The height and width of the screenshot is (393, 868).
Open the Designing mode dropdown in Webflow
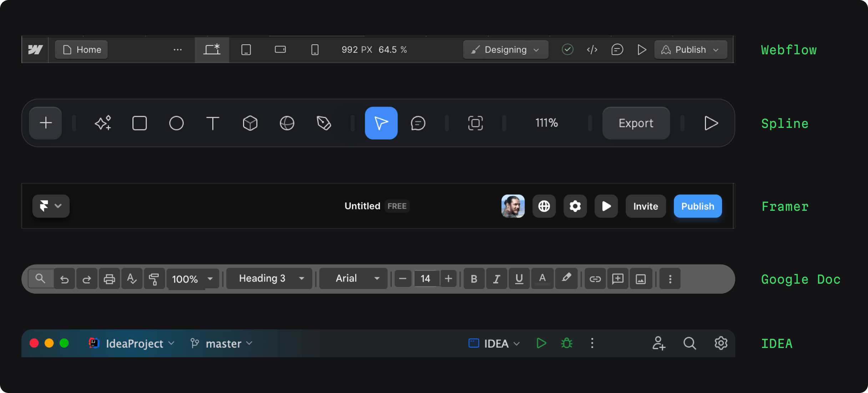pos(505,50)
